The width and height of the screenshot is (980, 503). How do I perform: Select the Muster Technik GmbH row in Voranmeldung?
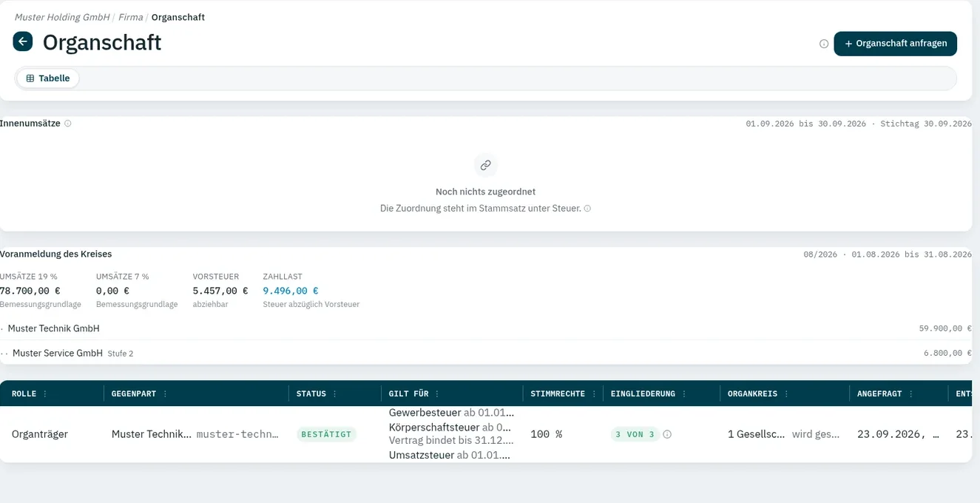[x=486, y=328]
